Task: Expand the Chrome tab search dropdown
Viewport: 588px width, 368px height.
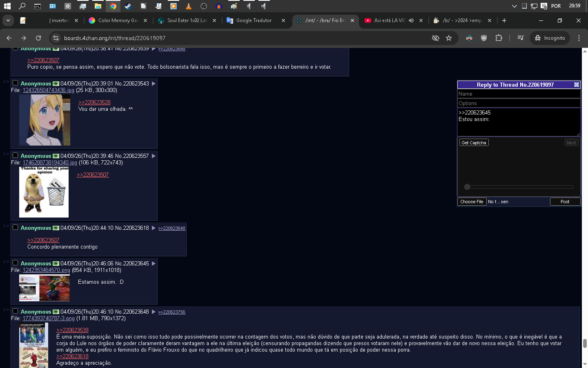Action: (x=8, y=20)
